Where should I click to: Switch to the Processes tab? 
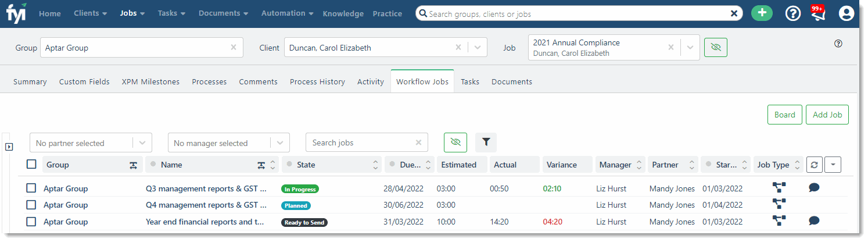[x=209, y=81]
